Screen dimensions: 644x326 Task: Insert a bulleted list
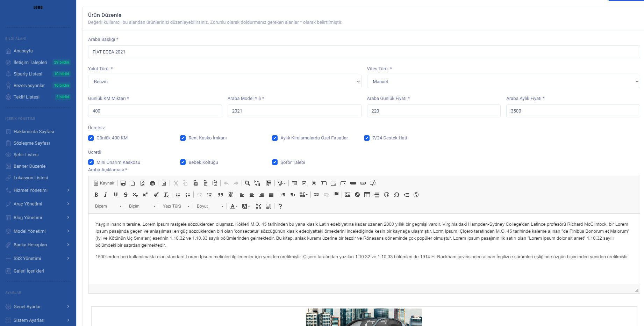click(188, 195)
